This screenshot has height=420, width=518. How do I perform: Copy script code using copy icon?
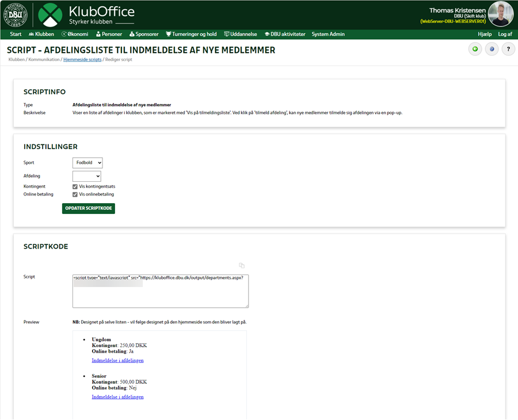pyautogui.click(x=242, y=265)
